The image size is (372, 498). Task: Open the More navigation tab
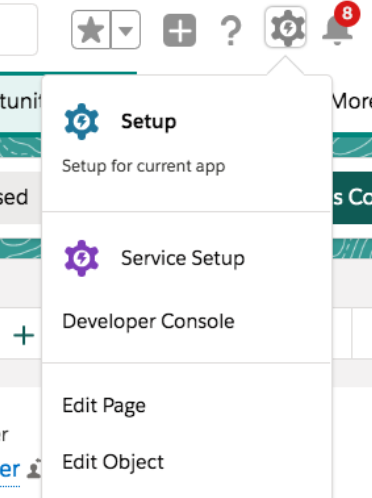point(352,101)
